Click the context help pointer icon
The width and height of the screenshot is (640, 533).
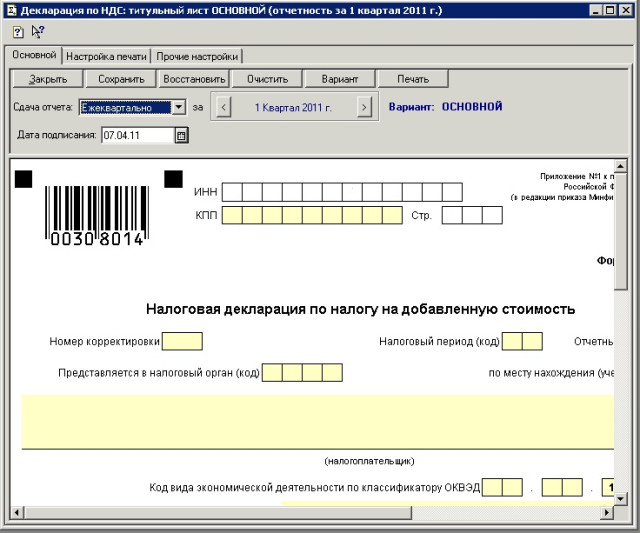37,31
